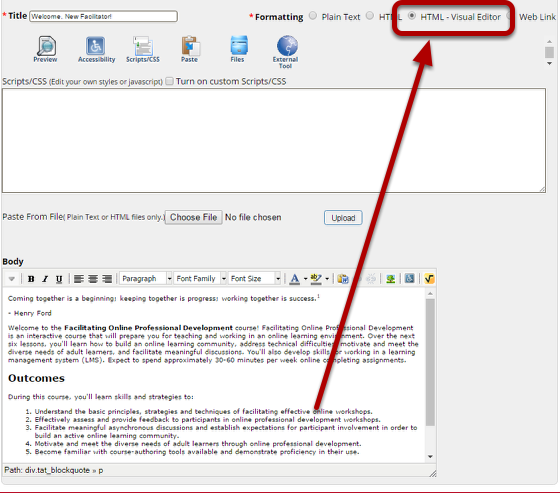The width and height of the screenshot is (560, 493).
Task: Click the Accessibility icon
Action: (96, 49)
